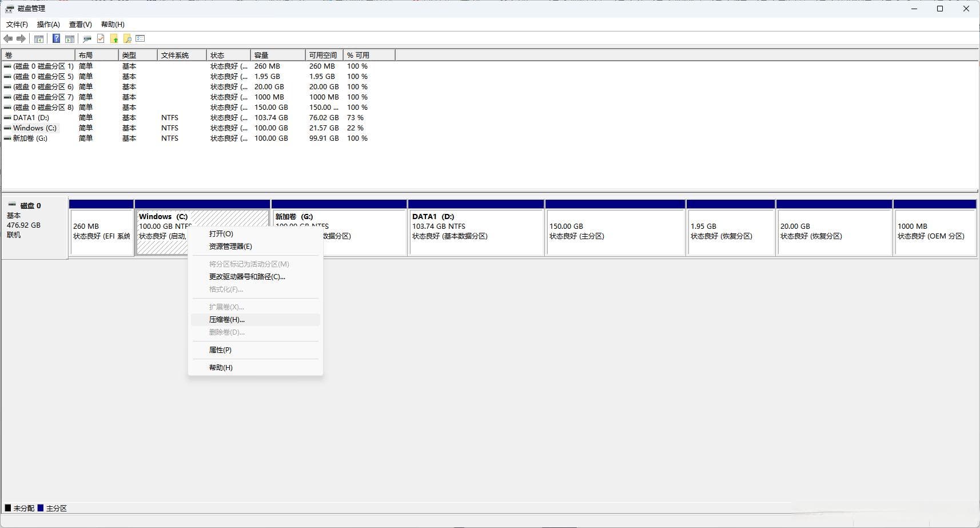
Task: Choose 帮助(H) at bottom of context menu
Action: pyautogui.click(x=256, y=368)
